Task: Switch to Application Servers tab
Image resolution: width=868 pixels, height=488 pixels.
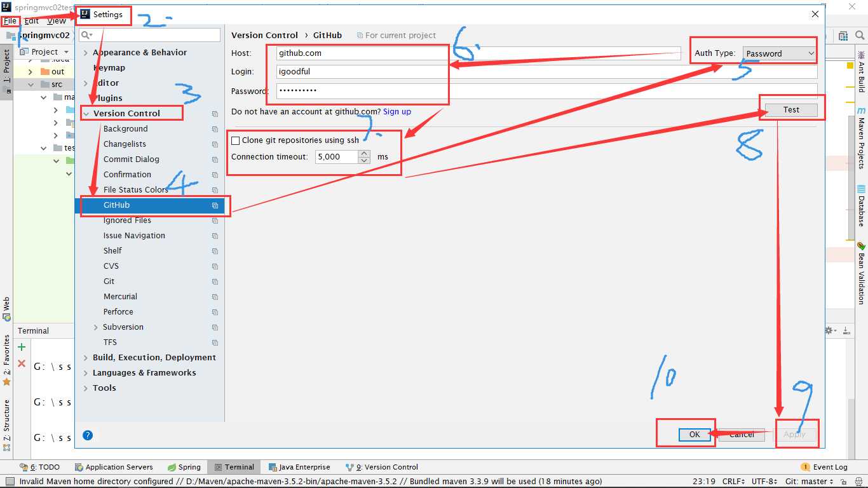Action: pos(114,467)
